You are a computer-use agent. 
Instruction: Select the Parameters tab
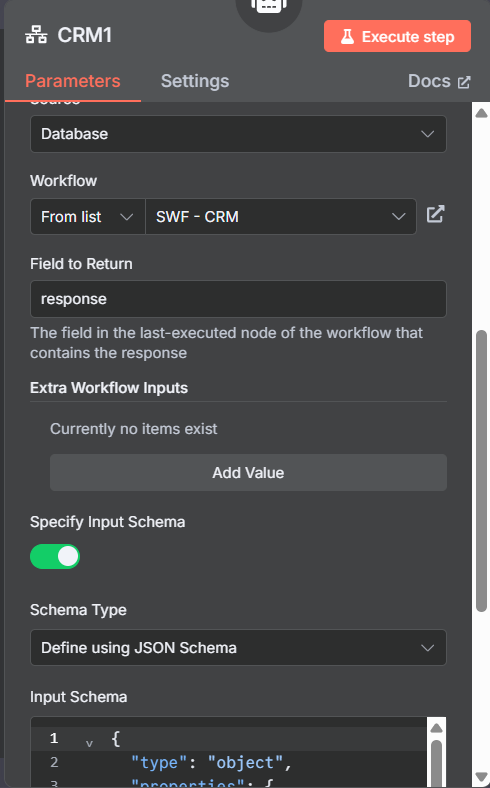click(73, 81)
